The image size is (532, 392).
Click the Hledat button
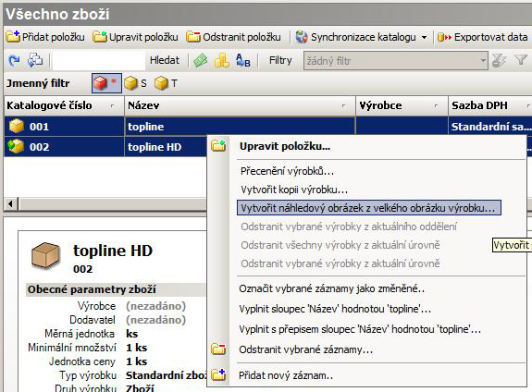pyautogui.click(x=165, y=60)
